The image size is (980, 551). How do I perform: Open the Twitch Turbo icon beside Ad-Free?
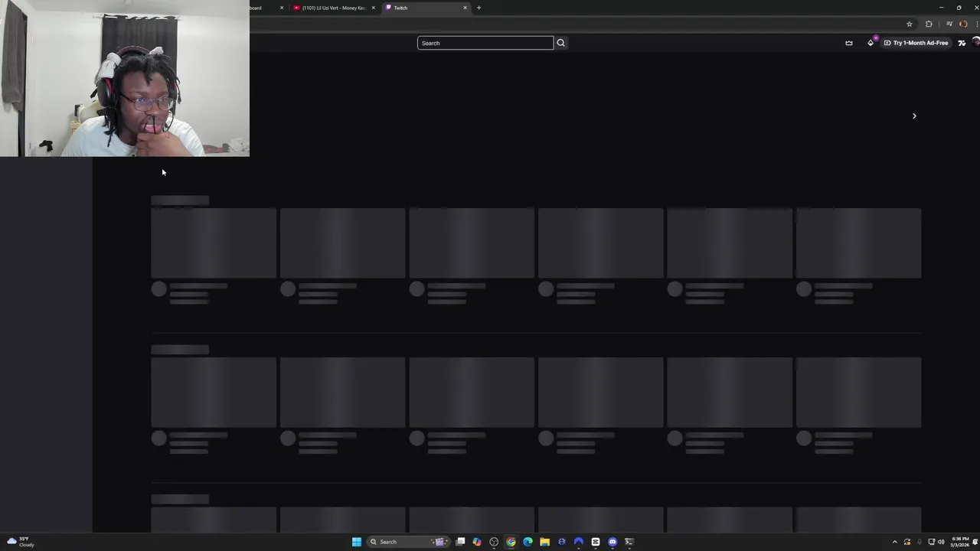962,43
